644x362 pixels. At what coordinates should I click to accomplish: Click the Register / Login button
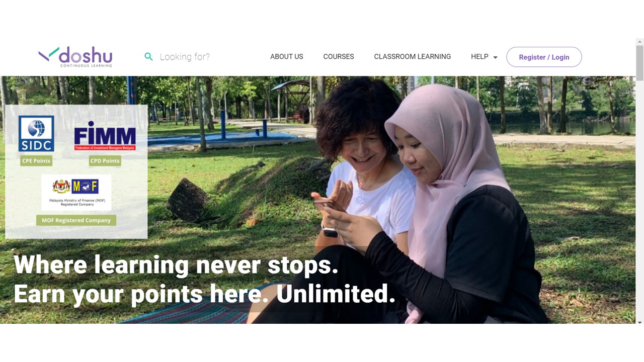(x=544, y=57)
